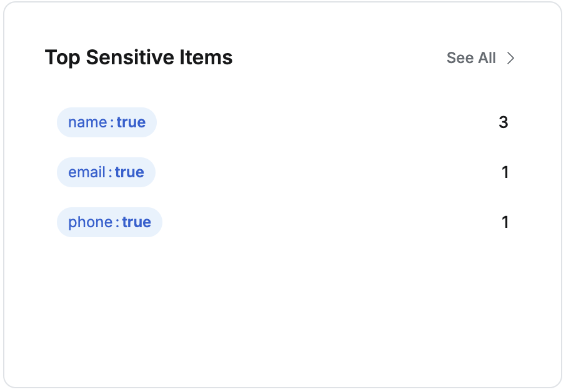Image resolution: width=566 pixels, height=392 pixels.
Task: Open the phone:true tag
Action: 109,222
